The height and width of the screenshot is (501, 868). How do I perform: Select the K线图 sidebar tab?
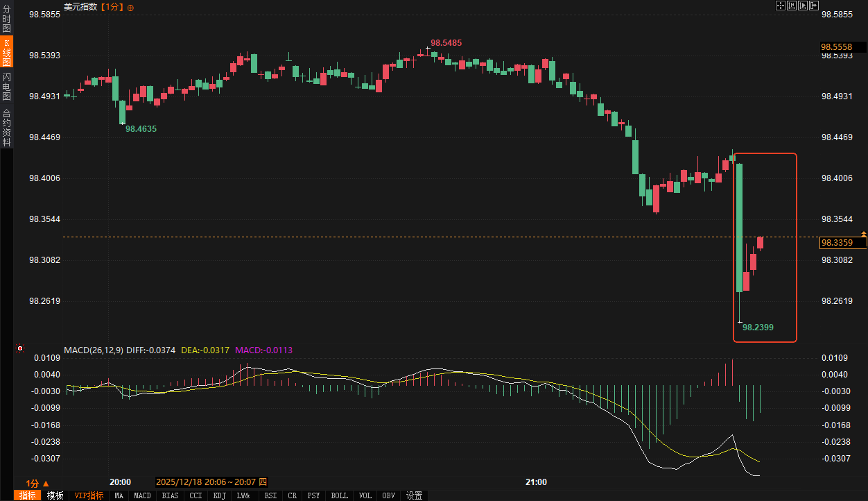(6, 53)
